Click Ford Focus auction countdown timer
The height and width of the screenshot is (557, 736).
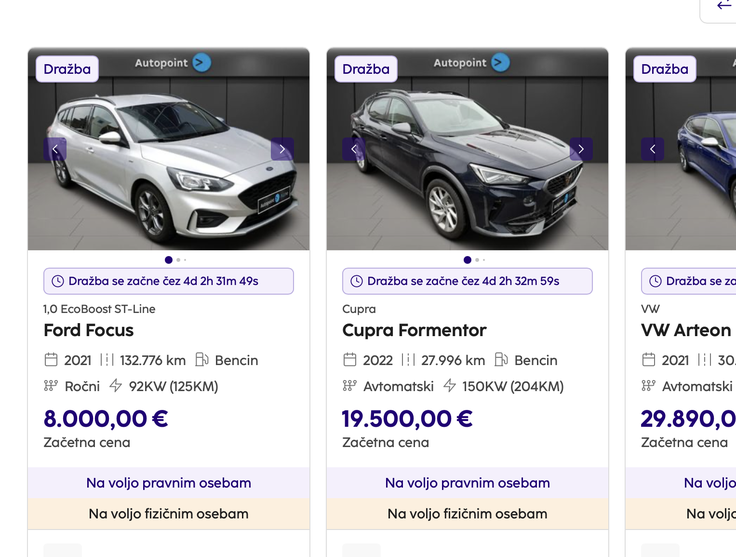168,281
